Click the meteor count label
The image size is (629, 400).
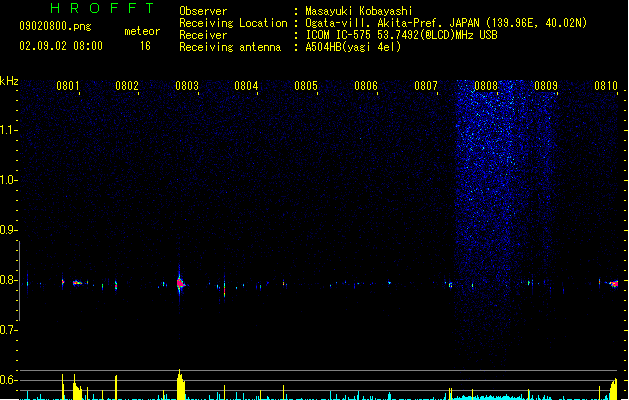pos(142,31)
